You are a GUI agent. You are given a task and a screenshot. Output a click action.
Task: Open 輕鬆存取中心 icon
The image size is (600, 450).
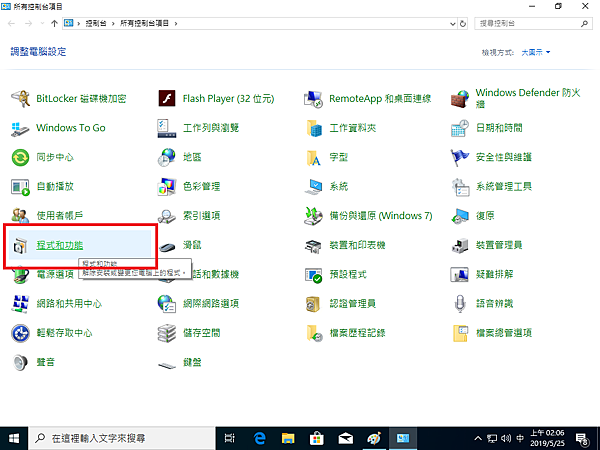20,333
